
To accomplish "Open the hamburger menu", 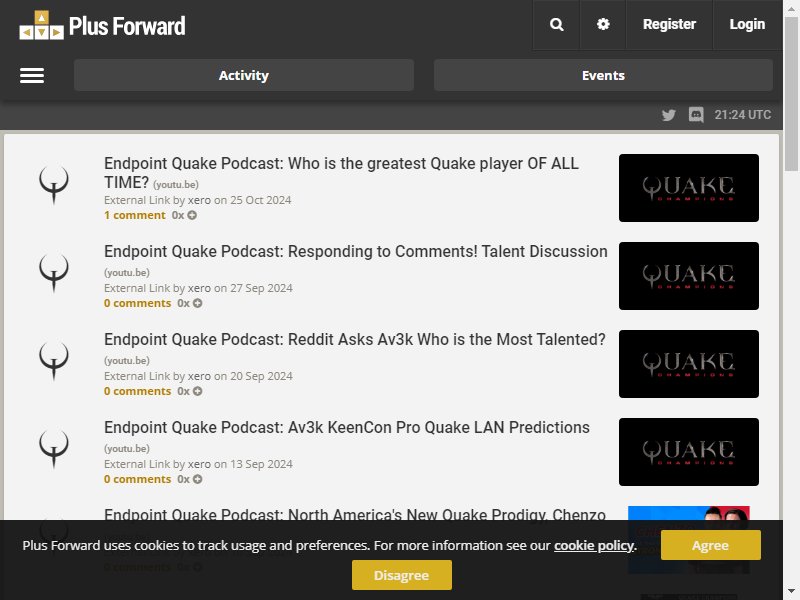I will pyautogui.click(x=32, y=76).
